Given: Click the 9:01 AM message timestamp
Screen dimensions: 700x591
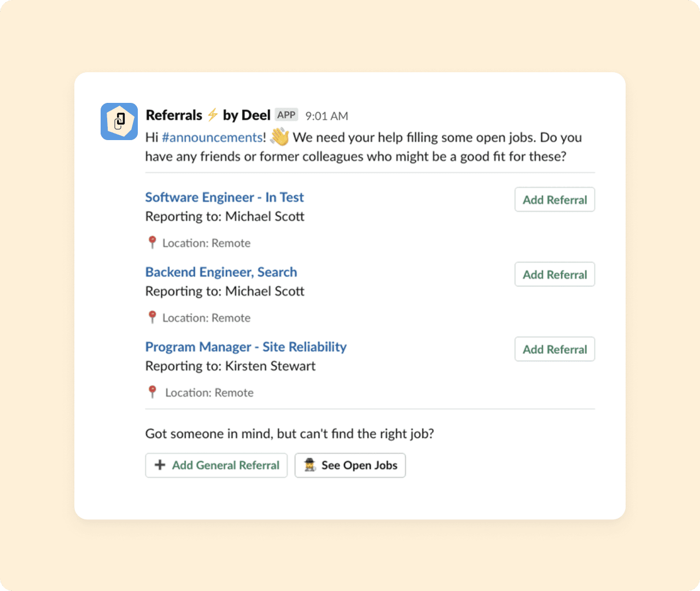Looking at the screenshot, I should [x=326, y=116].
